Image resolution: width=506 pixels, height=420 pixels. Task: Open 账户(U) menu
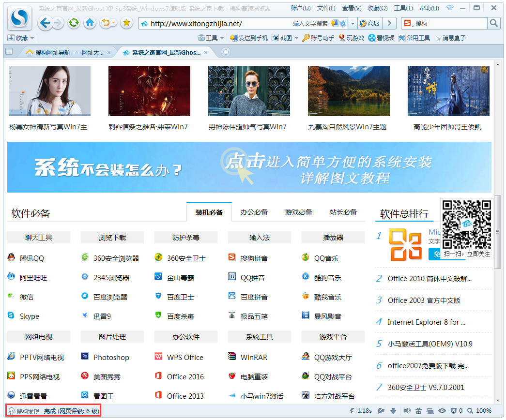tap(300, 8)
